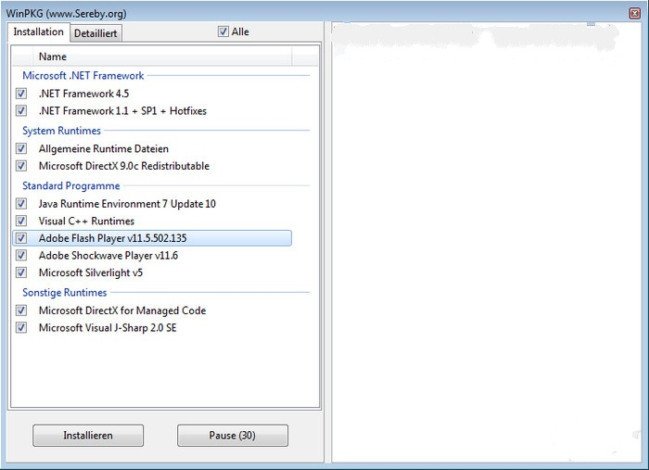Switch to the Installation tab
The image size is (649, 470).
pyautogui.click(x=38, y=32)
